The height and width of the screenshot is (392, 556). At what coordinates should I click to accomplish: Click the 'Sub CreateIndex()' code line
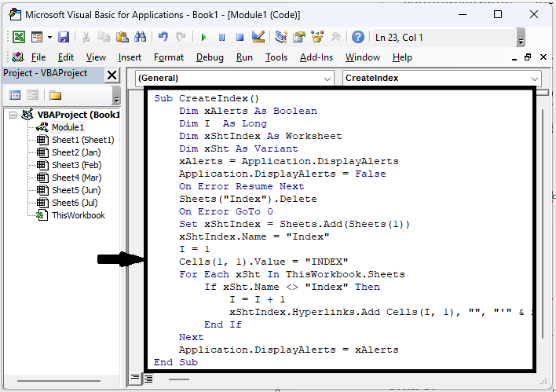[207, 98]
